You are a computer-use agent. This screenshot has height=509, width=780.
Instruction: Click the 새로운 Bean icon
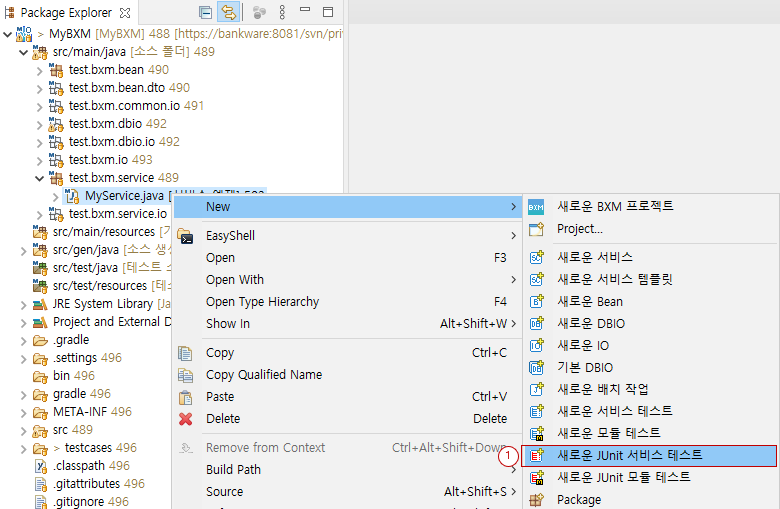(536, 302)
